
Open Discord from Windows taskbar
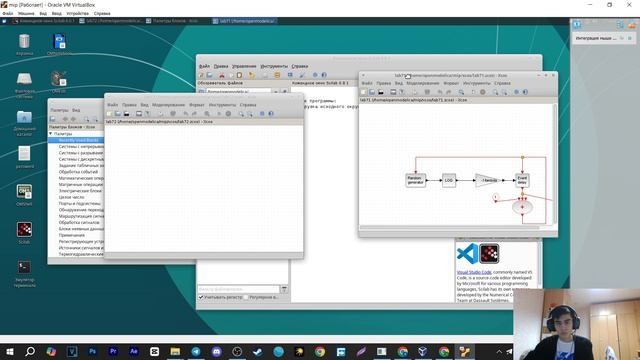pyautogui.click(x=217, y=352)
